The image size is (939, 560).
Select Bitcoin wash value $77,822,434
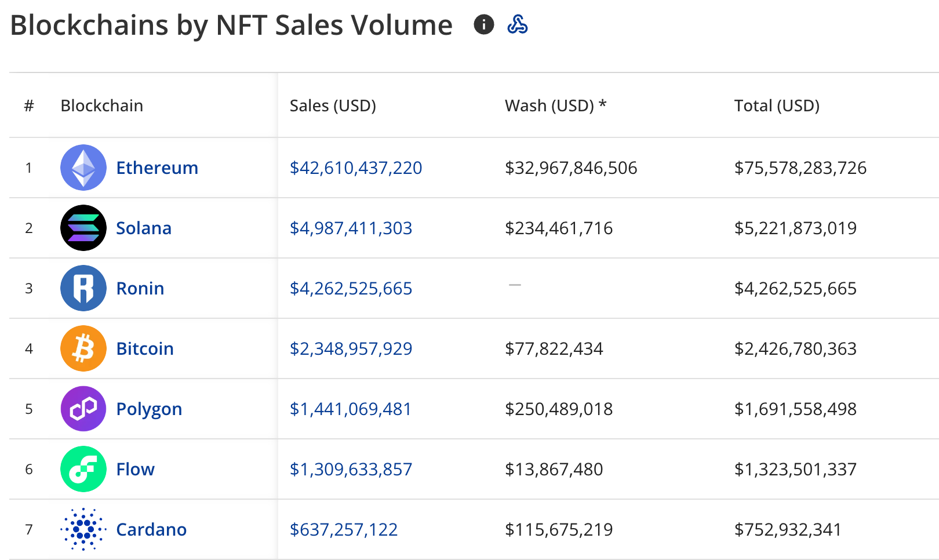click(x=554, y=349)
